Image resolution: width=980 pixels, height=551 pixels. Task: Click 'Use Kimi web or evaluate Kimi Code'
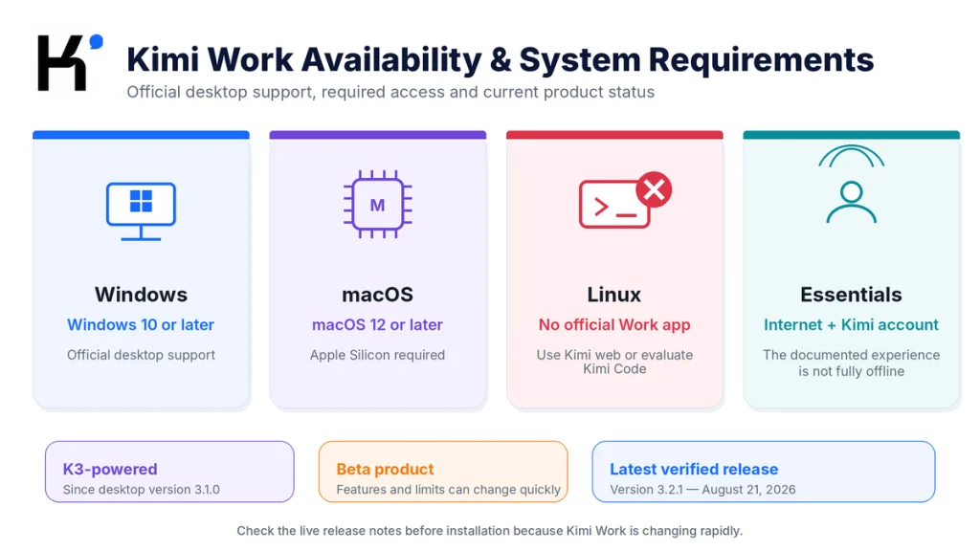point(614,362)
